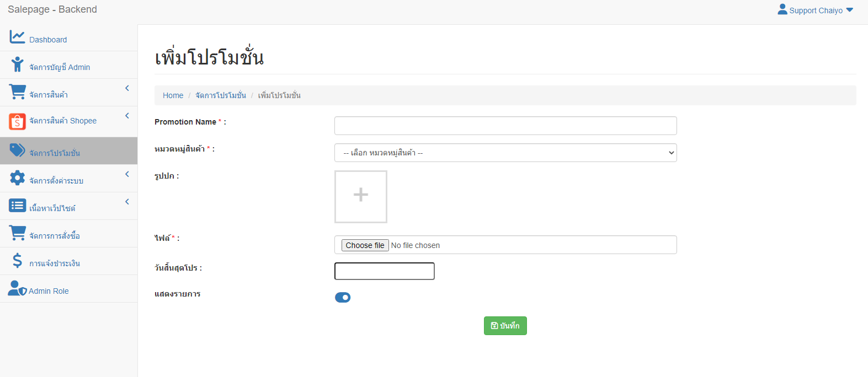Viewport: 868px width, 377px height.
Task: Click the Shopee bag icon
Action: [x=17, y=121]
